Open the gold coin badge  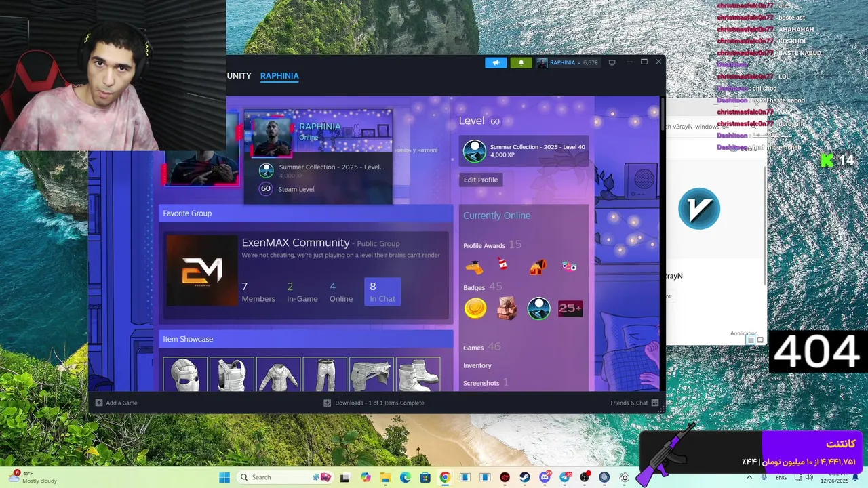(x=475, y=308)
